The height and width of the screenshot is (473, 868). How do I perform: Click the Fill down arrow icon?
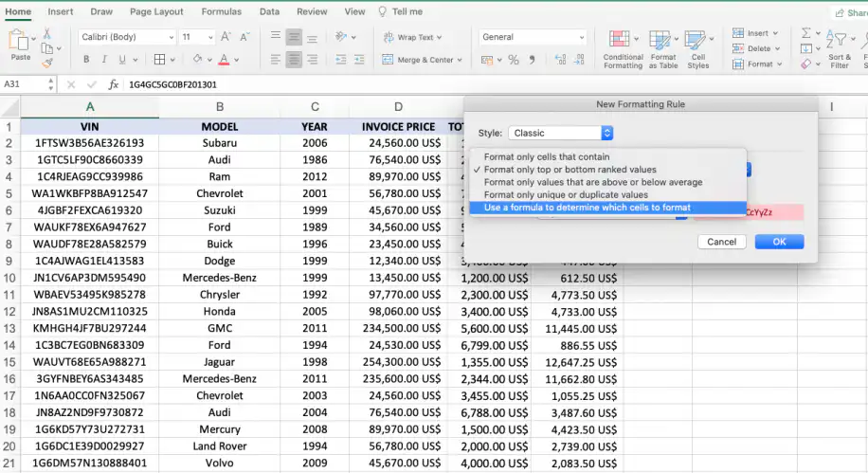[x=806, y=48]
